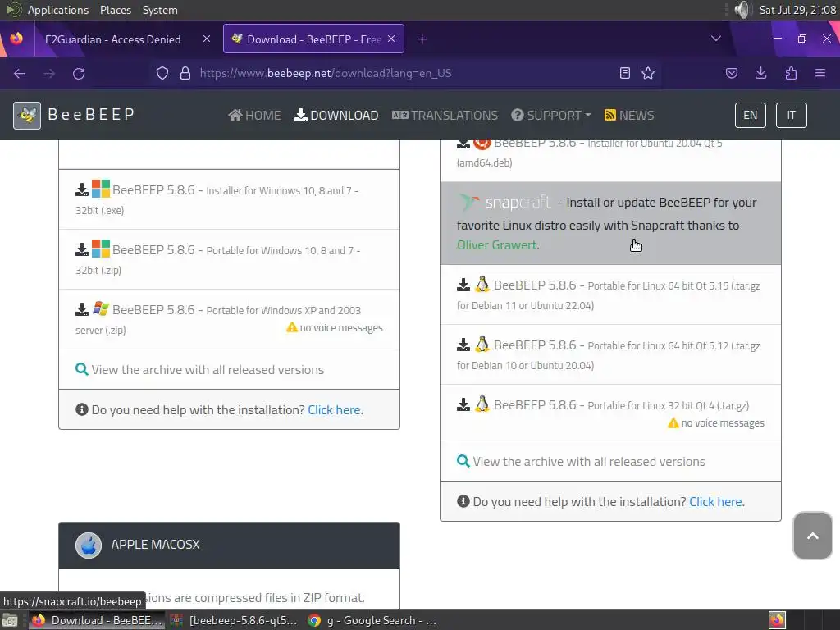
Task: Close the Download - BeeBEEP tab
Action: (x=391, y=39)
